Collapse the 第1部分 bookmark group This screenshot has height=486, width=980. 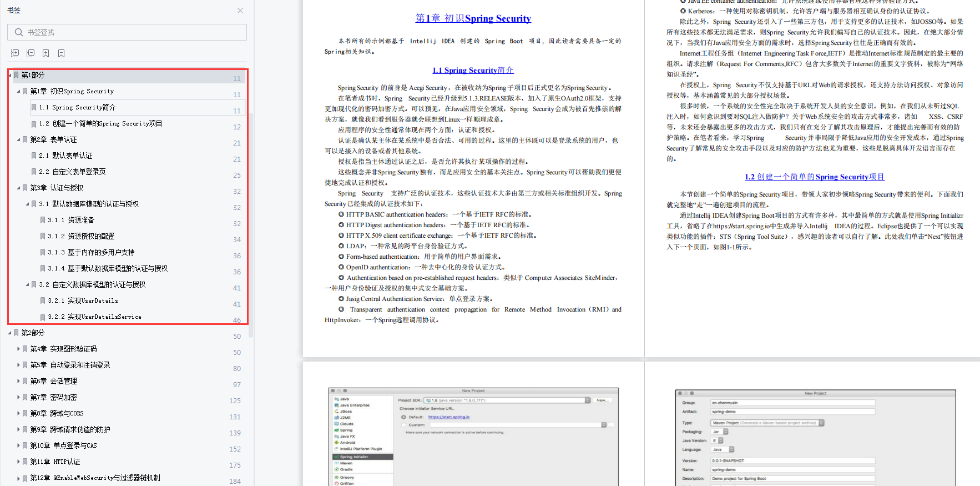coord(10,75)
